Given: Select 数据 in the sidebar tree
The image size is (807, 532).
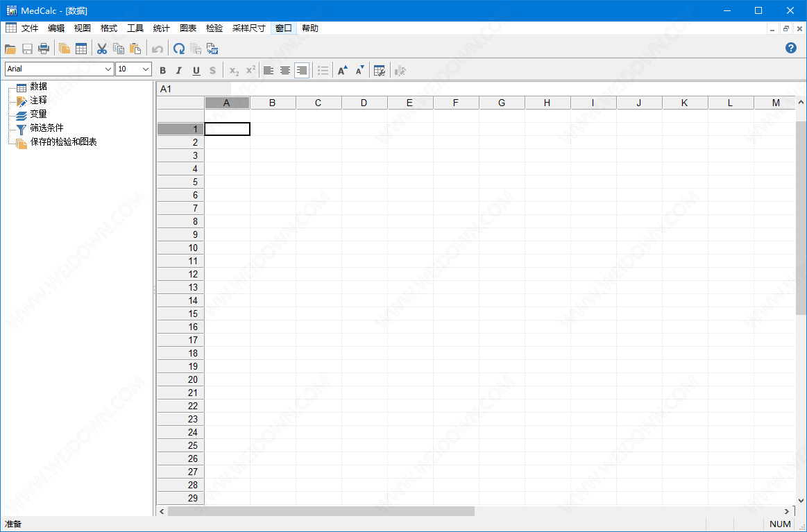Looking at the screenshot, I should [38, 87].
